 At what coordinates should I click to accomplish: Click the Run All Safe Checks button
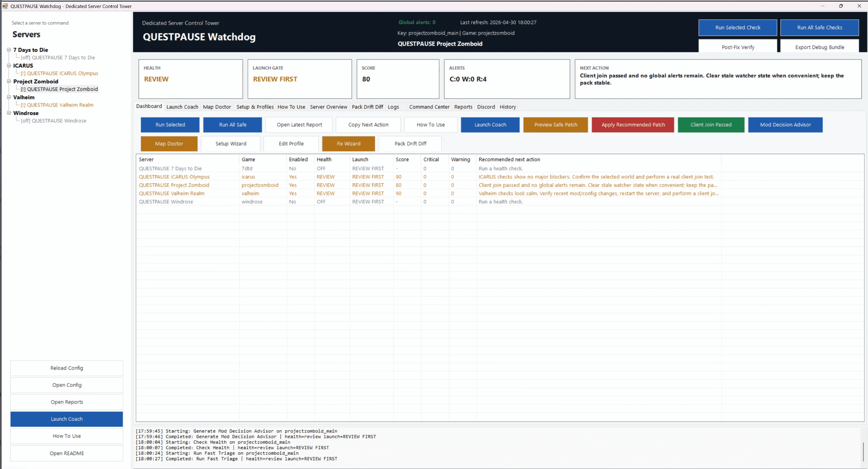819,27
